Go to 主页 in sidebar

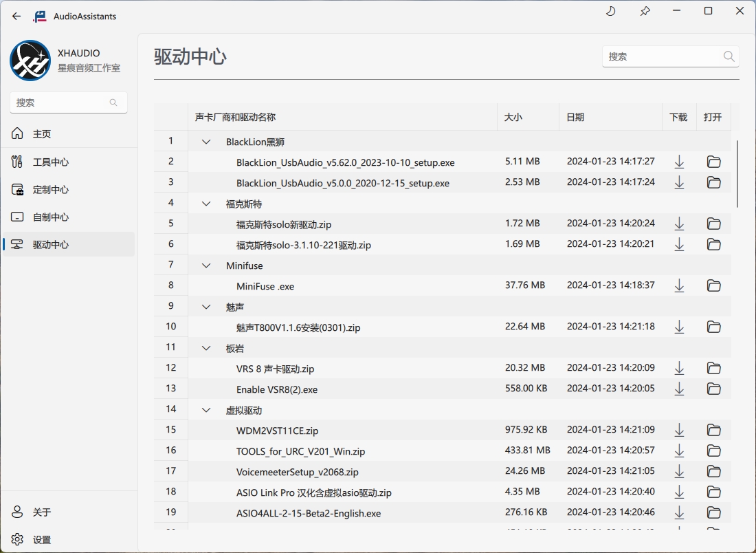(42, 134)
